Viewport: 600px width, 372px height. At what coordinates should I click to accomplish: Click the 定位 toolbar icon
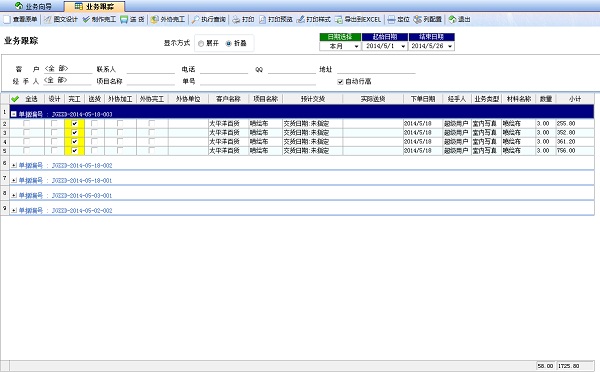coord(391,19)
